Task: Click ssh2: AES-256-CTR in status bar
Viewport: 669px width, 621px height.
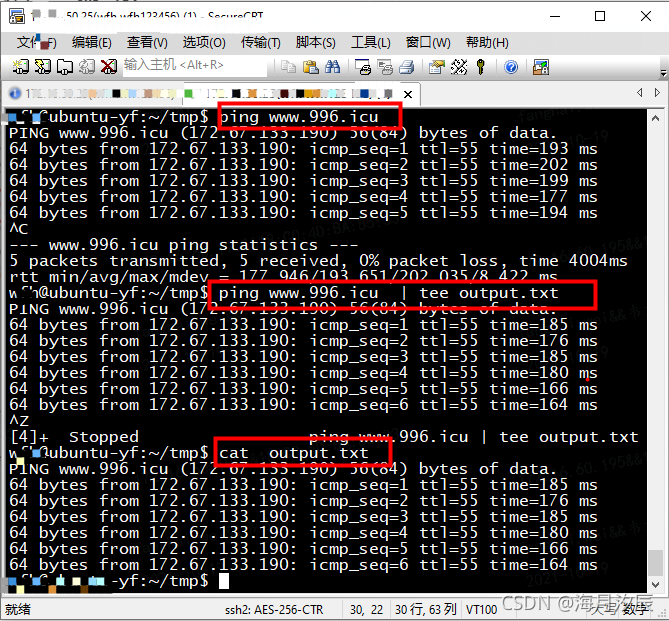Action: [274, 609]
